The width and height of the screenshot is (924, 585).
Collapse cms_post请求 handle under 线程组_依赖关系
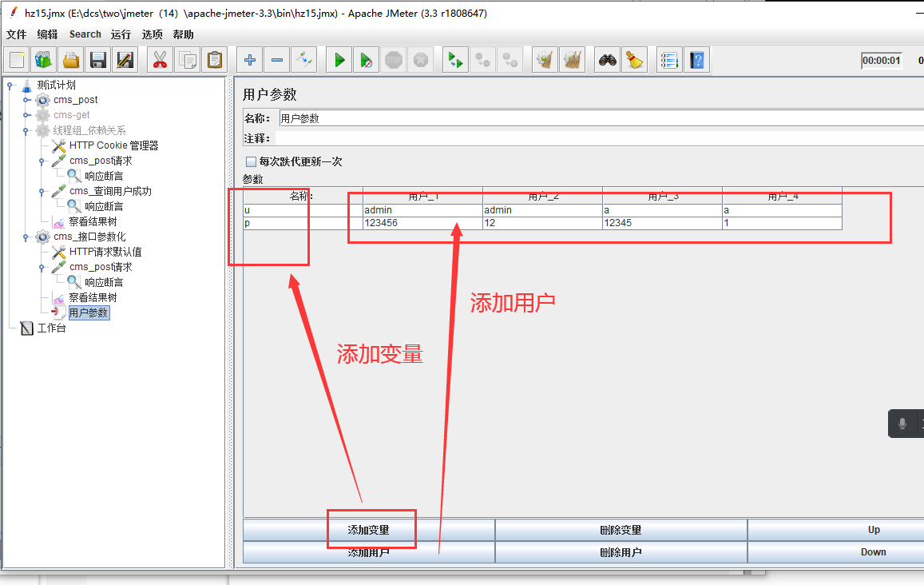click(42, 161)
